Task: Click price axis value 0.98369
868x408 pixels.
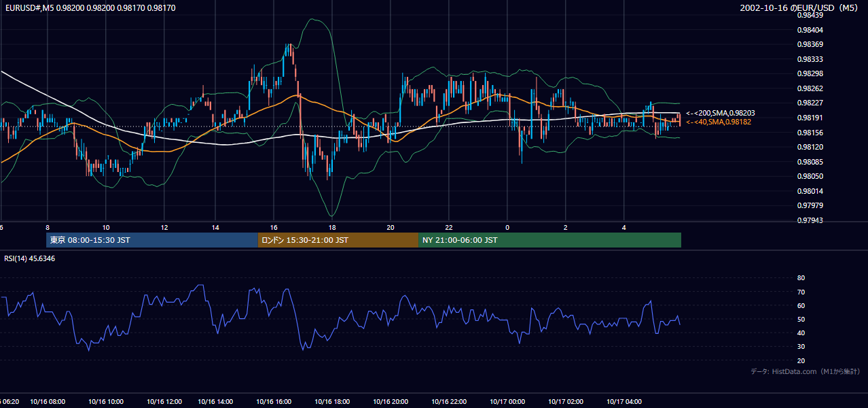Action: point(810,44)
